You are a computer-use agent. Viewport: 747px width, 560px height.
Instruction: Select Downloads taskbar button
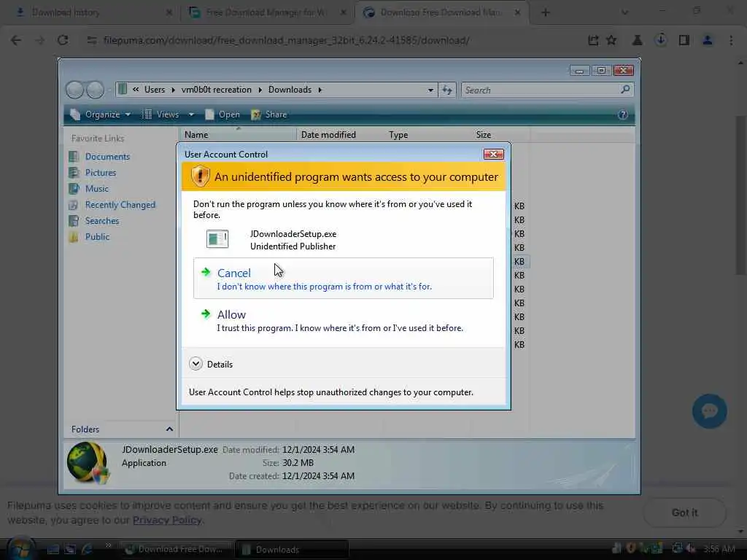[292, 550]
